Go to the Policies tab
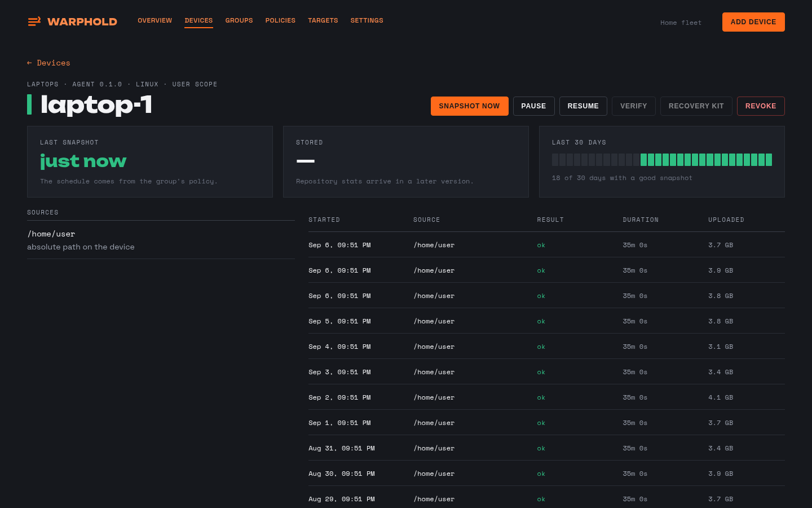This screenshot has height=508, width=812. (280, 20)
